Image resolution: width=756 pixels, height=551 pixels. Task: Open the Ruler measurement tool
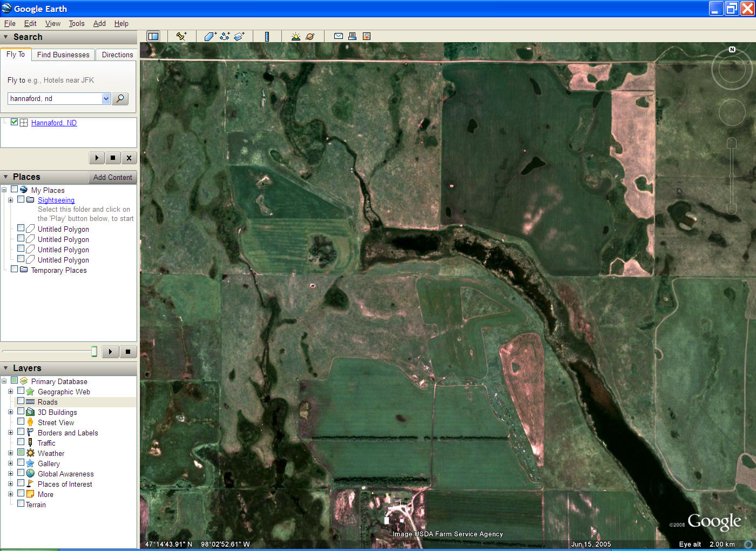point(267,36)
